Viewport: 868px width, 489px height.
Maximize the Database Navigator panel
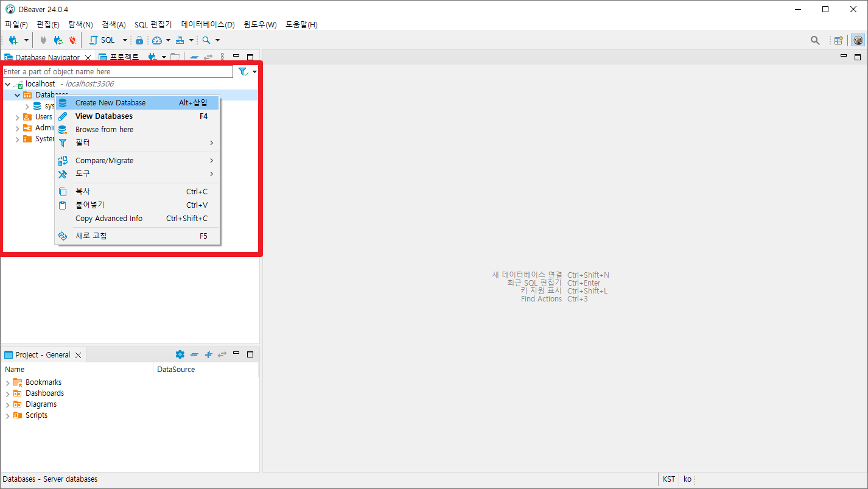[x=250, y=57]
